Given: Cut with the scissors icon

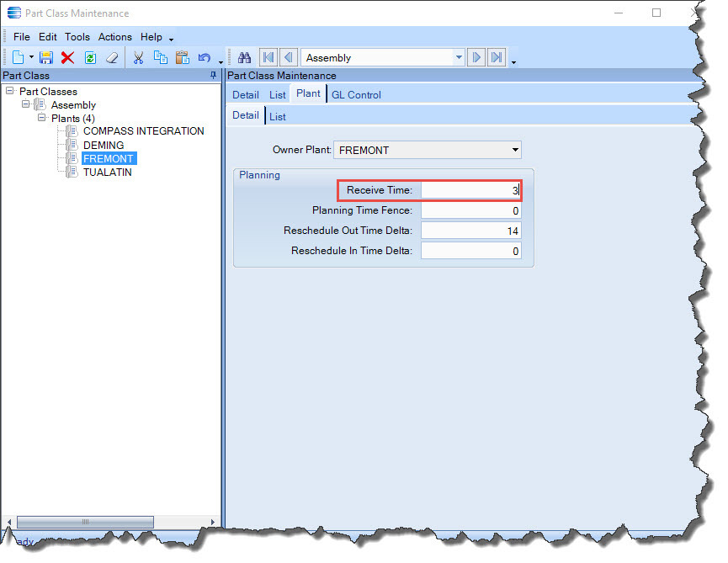Looking at the screenshot, I should click(138, 57).
